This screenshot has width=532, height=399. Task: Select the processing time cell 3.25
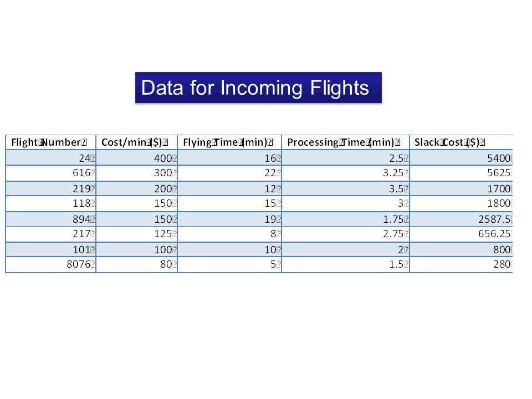coord(346,173)
